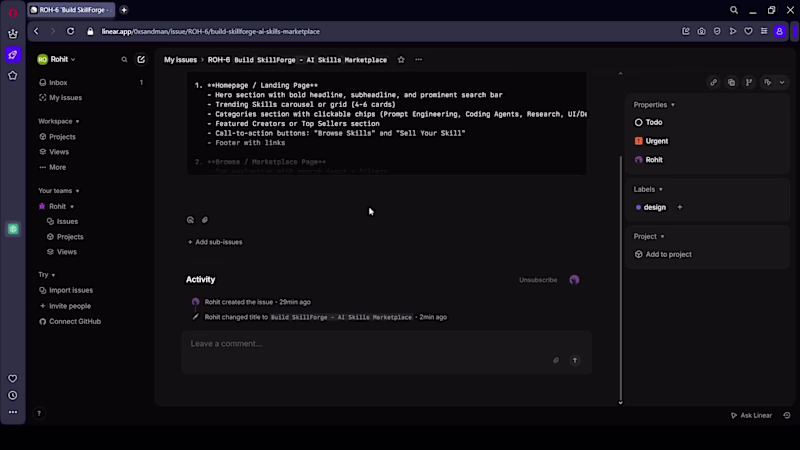Reload the page in browser

point(70,31)
